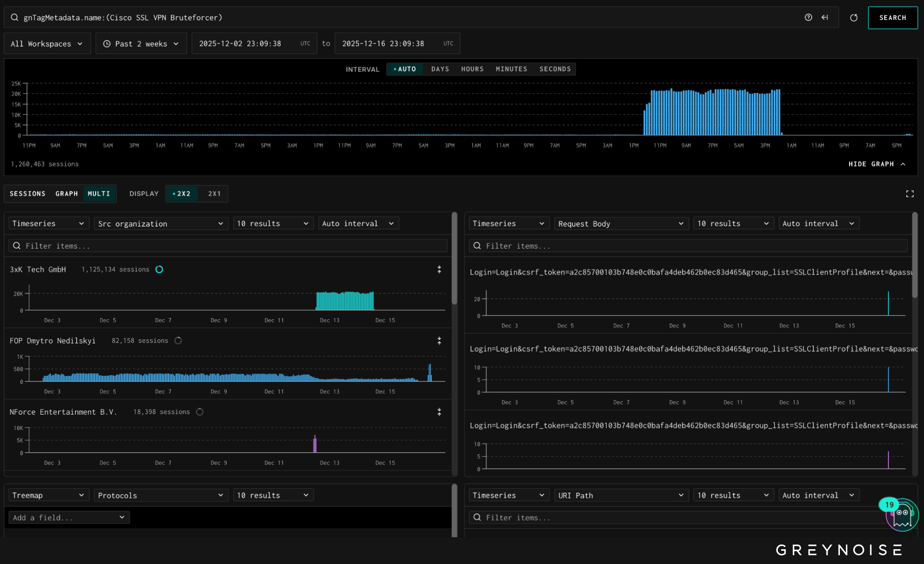
Task: Switch graph interval to HOURS
Action: coord(472,69)
